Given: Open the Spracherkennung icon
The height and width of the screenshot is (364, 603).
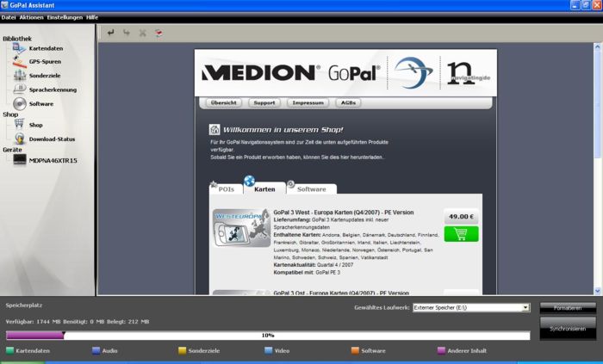Looking at the screenshot, I should (20, 89).
